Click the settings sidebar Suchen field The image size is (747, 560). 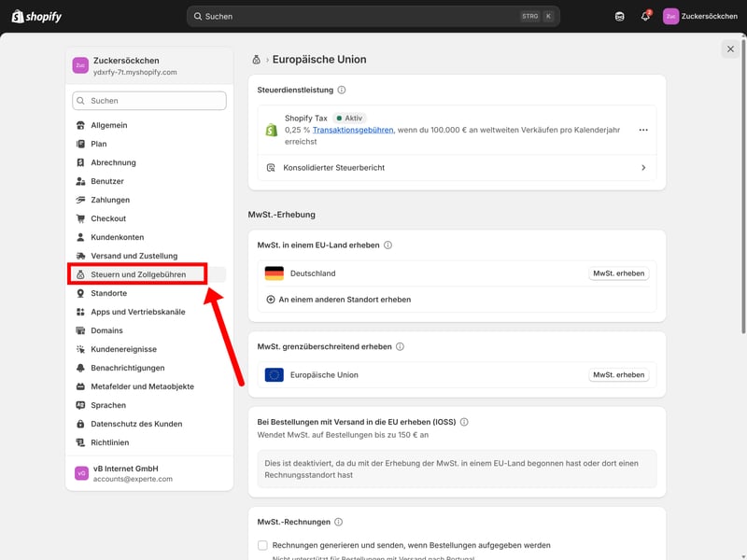coord(149,101)
